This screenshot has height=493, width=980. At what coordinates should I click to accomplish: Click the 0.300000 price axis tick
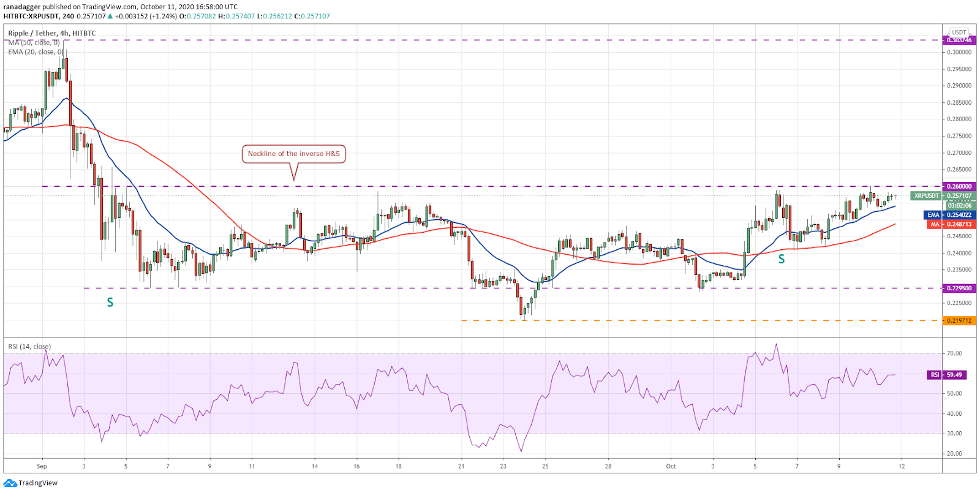(x=959, y=52)
